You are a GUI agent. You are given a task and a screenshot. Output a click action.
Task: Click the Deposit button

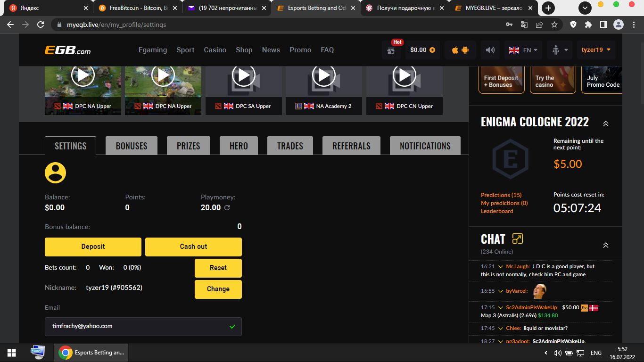pyautogui.click(x=93, y=247)
